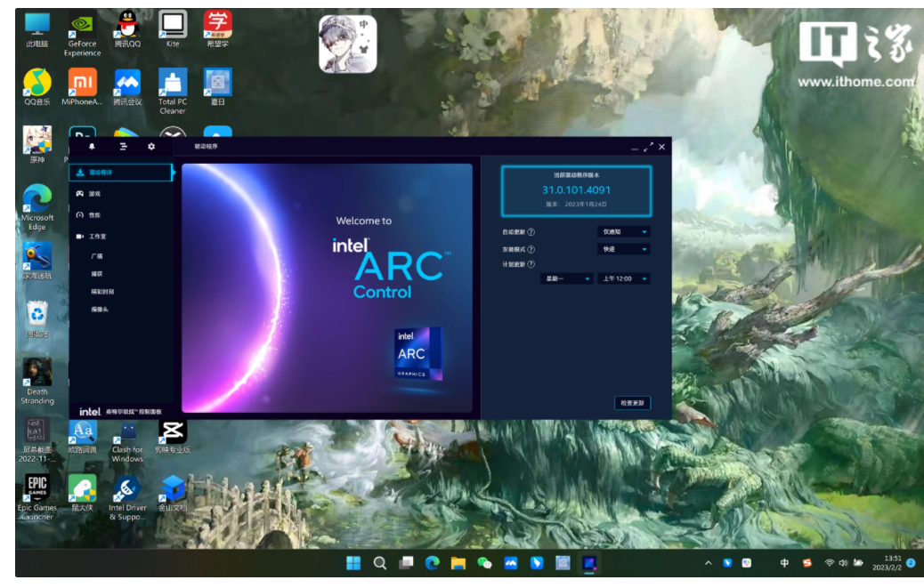The image size is (924, 588).
Task: Open 此电脑 This PC desktop icon
Action: (x=37, y=30)
